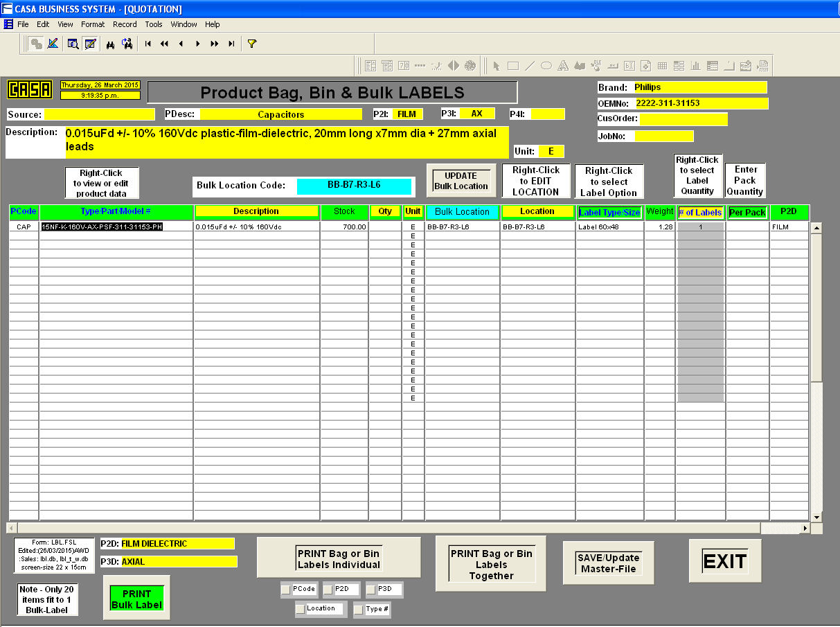Advance to the next record
This screenshot has height=627, width=840.
[198, 44]
